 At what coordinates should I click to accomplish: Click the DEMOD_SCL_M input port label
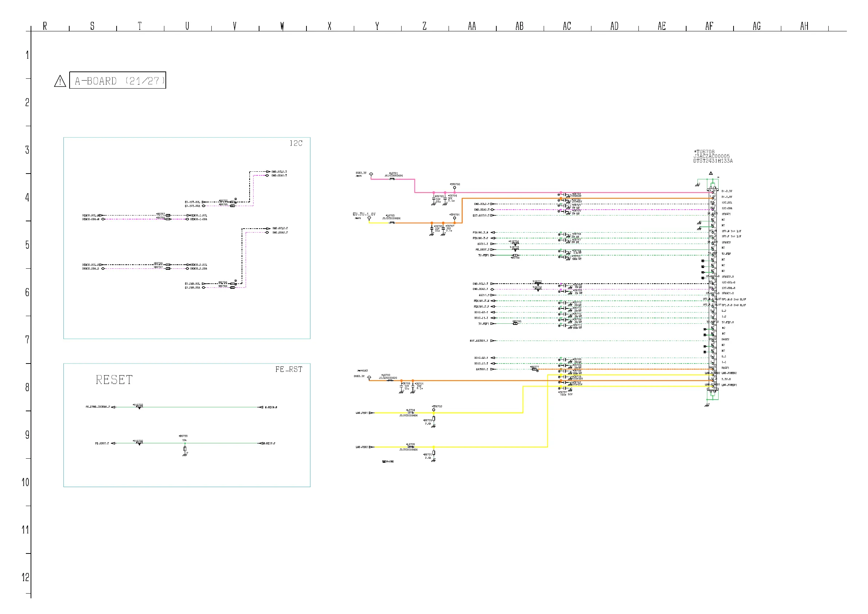tap(91, 215)
